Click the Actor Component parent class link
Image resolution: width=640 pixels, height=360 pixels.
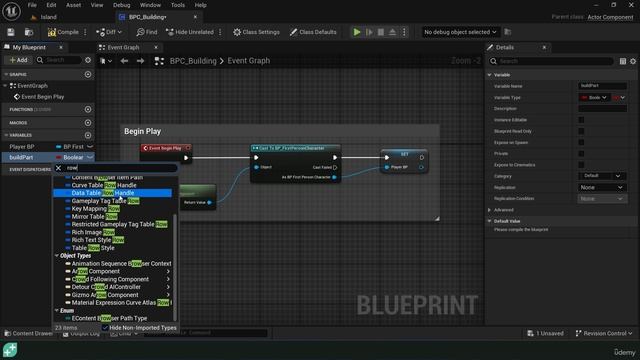pyautogui.click(x=610, y=17)
